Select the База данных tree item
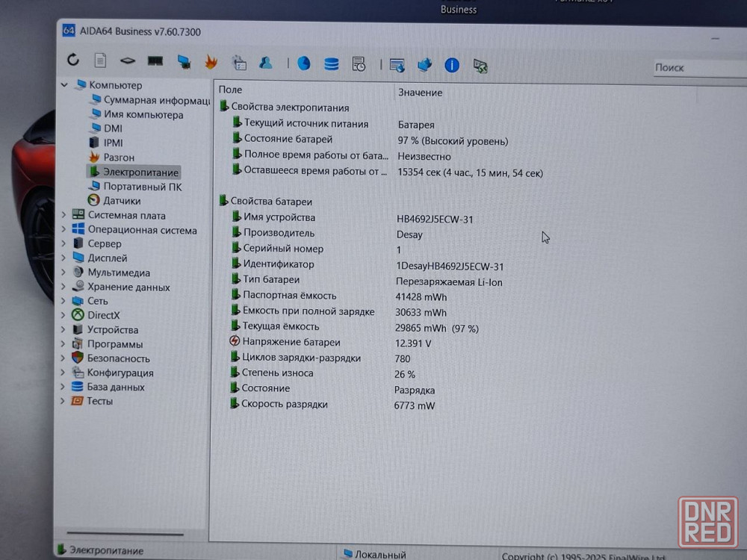This screenshot has width=747, height=560. pos(108,387)
